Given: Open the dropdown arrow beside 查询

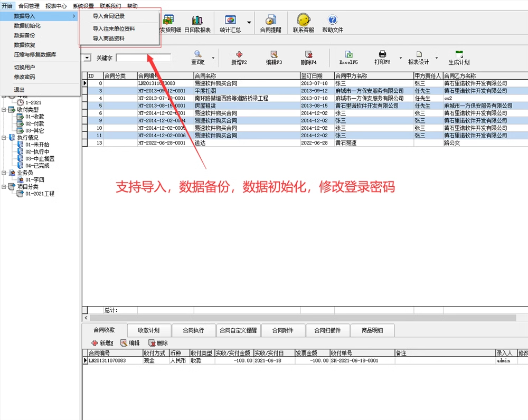Looking at the screenshot, I should pos(213,58).
